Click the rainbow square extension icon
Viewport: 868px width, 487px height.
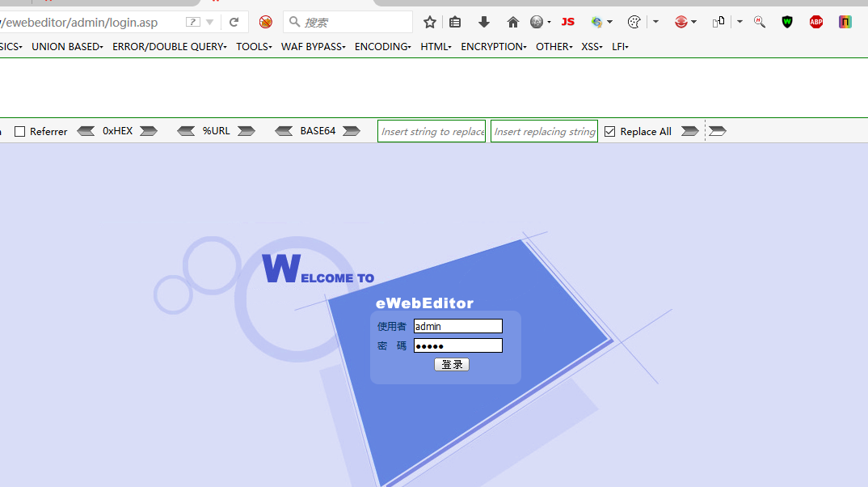point(845,22)
